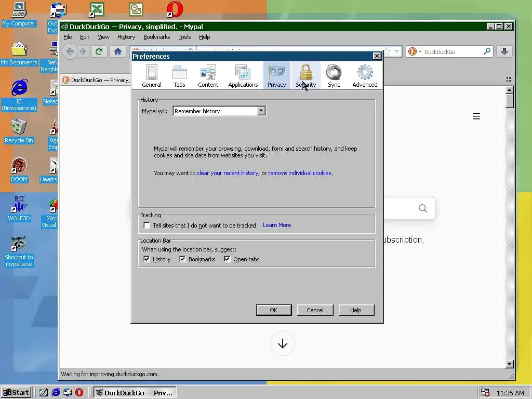Image resolution: width=532 pixels, height=399 pixels.
Task: Go to the Home page icon
Action: click(118, 51)
